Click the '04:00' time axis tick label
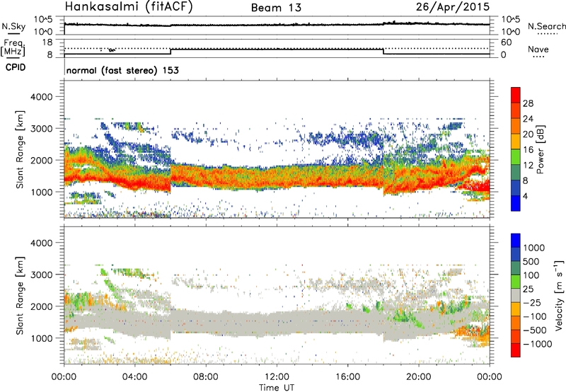Screen dimensions: 566x392 134,377
